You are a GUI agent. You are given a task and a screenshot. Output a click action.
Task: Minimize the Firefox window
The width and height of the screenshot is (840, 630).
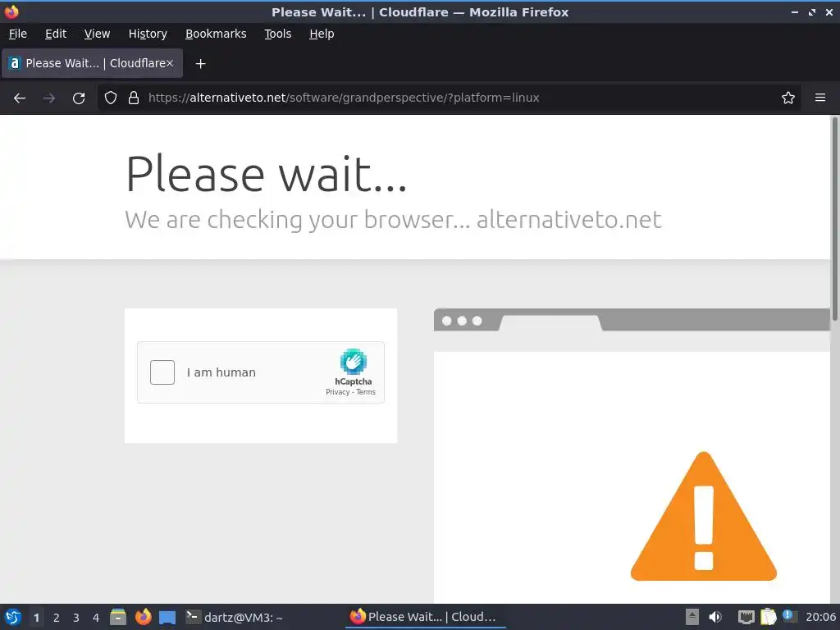(795, 11)
